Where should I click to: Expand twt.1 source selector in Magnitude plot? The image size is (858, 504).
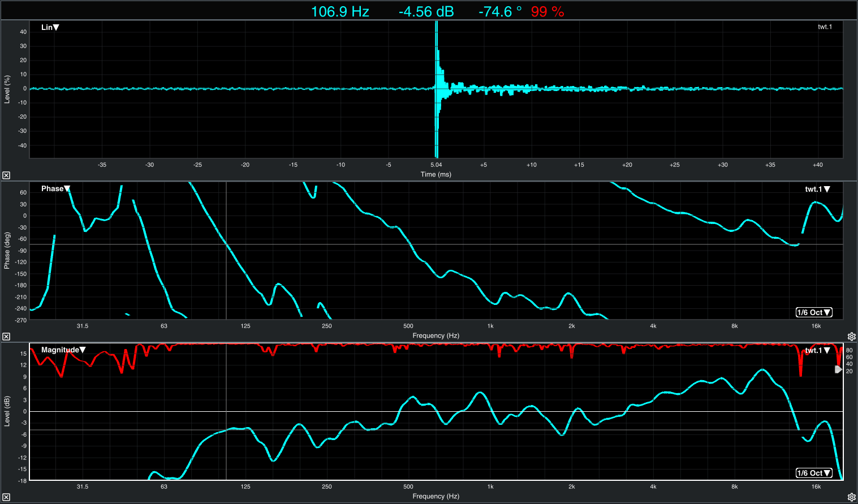pos(817,351)
